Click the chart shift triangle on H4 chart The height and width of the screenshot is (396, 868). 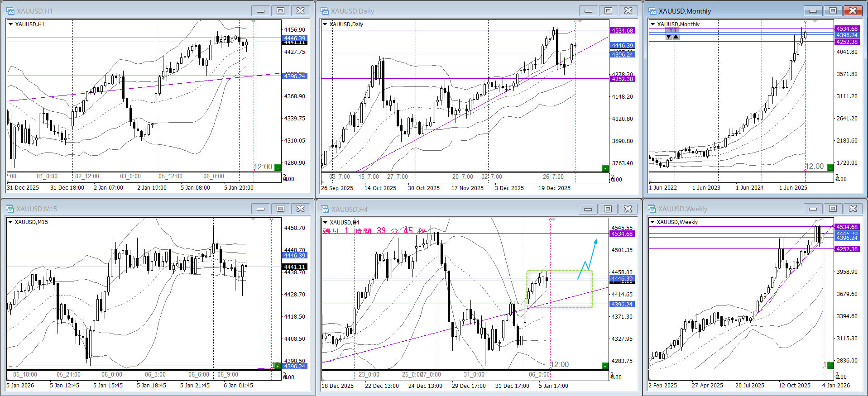pos(553,219)
